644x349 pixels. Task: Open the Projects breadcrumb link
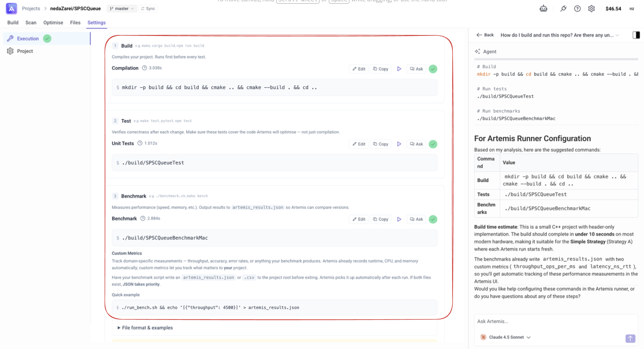click(x=31, y=9)
